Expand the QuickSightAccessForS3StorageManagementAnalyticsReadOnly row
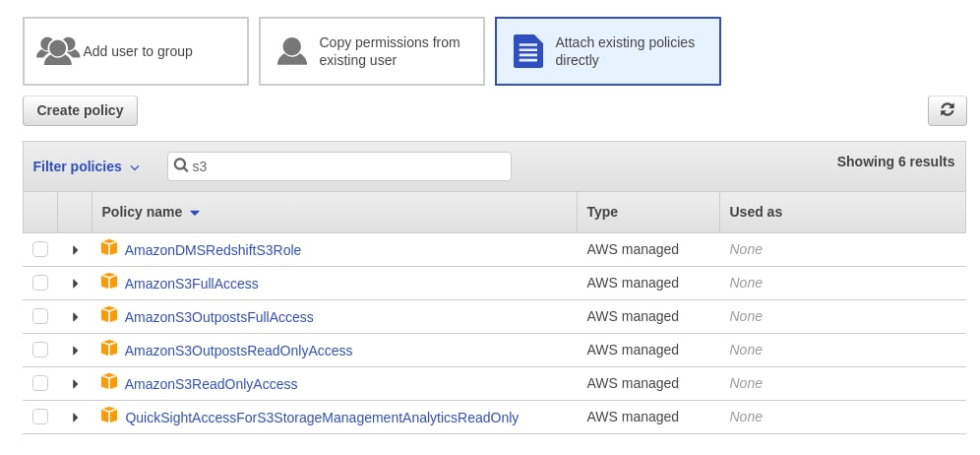Image resolution: width=980 pixels, height=455 pixels. (x=75, y=418)
